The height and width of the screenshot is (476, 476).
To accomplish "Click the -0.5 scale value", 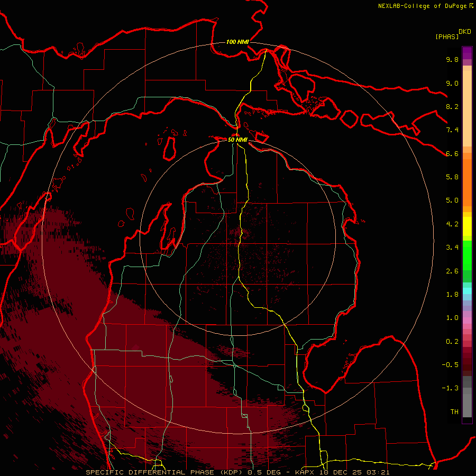I will 450,365.
